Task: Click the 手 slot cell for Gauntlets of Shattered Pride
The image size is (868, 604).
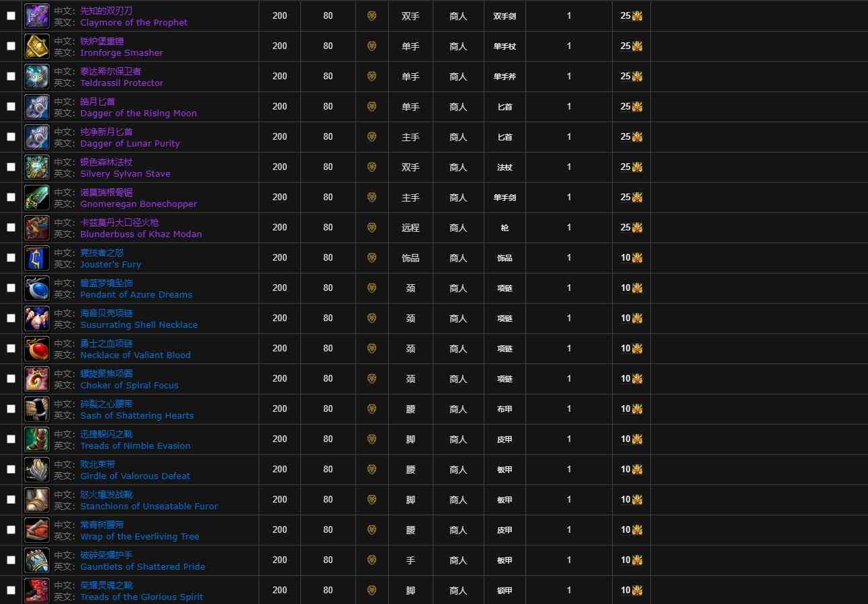Action: click(x=410, y=560)
